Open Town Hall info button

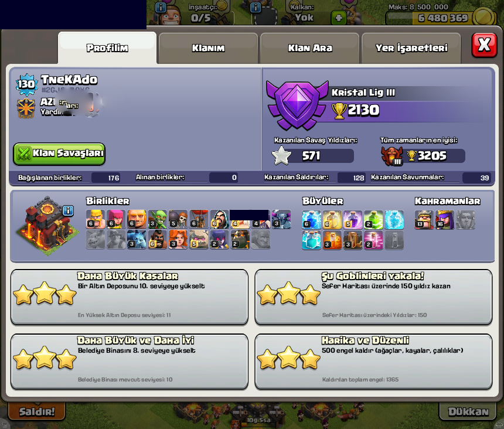click(x=68, y=211)
